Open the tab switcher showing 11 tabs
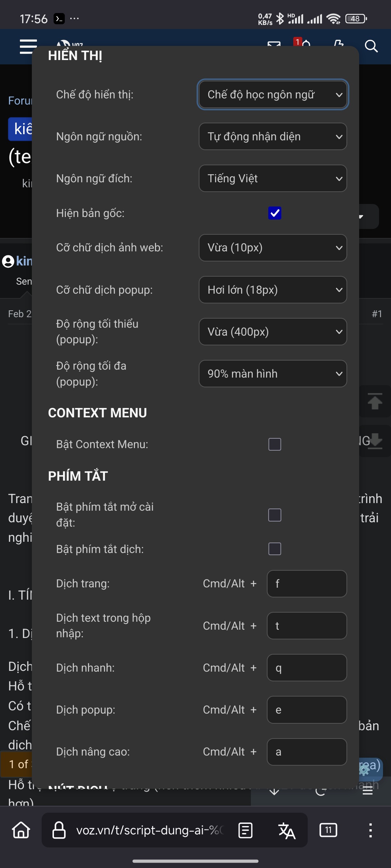This screenshot has height=868, width=391. tap(328, 830)
